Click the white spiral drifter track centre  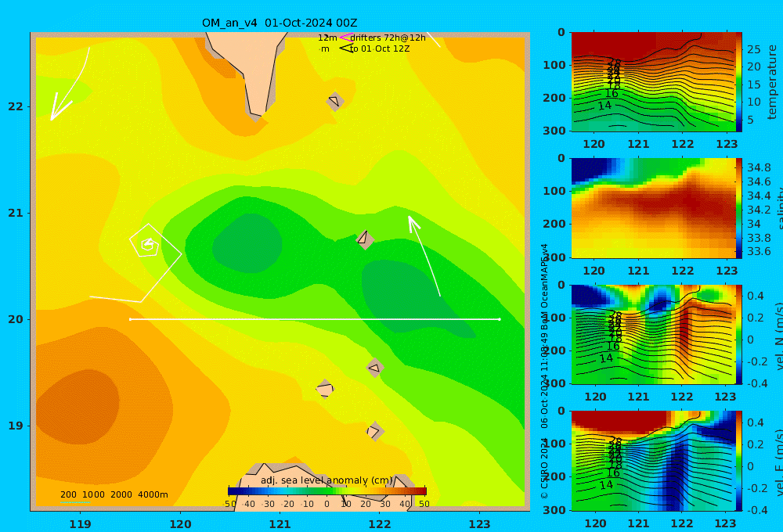click(148, 245)
